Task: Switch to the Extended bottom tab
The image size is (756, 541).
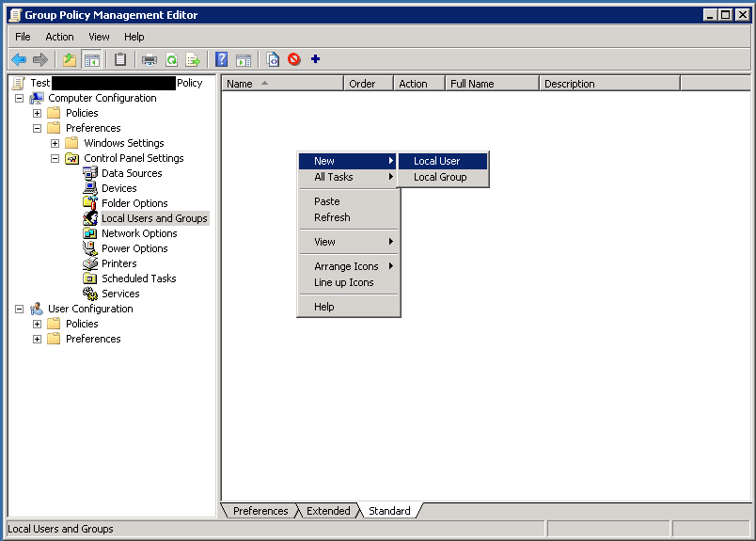Action: [x=328, y=511]
